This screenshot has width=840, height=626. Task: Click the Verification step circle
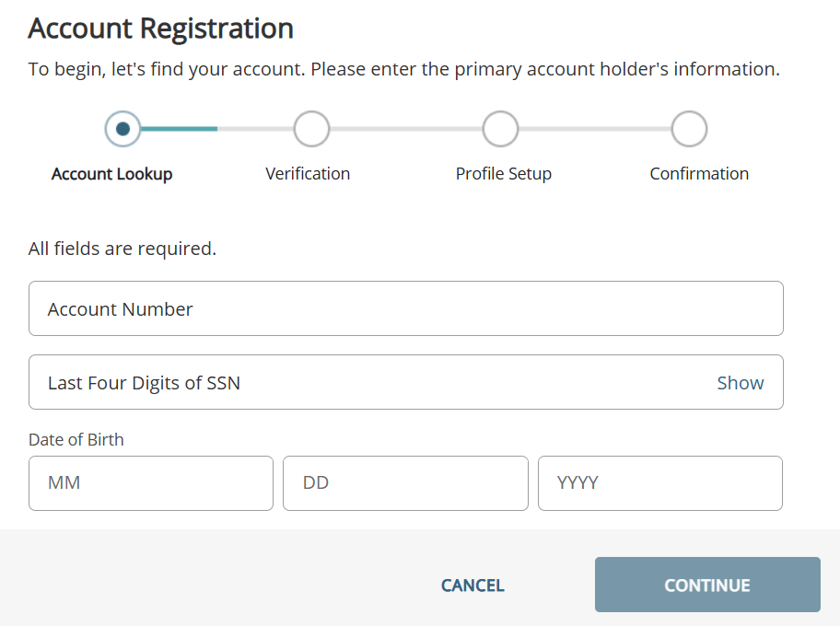(x=311, y=129)
